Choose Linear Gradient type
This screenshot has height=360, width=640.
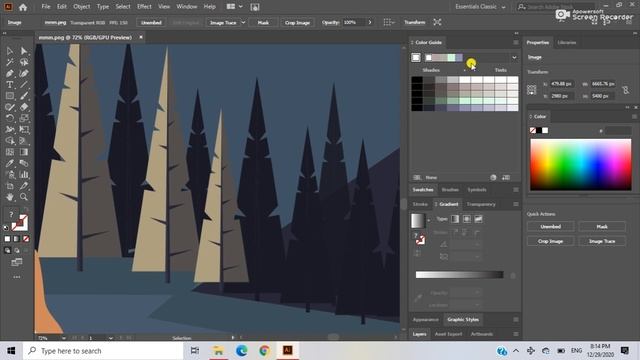tap(455, 219)
